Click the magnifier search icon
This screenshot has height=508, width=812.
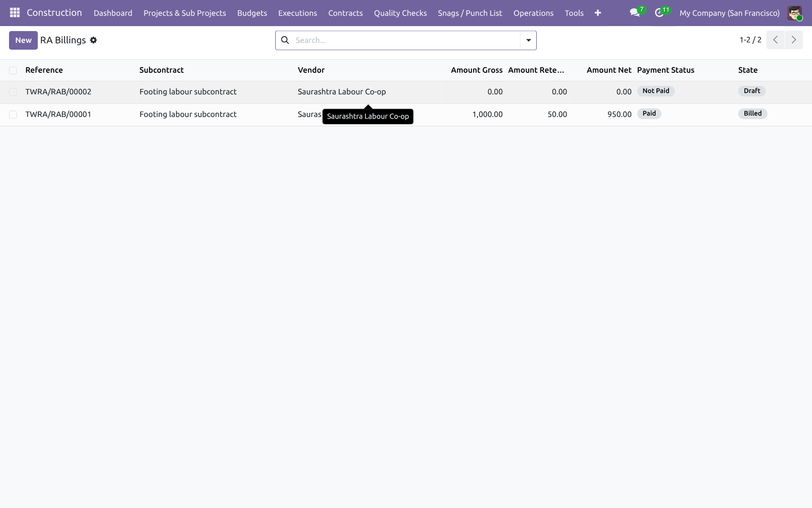[x=285, y=40]
